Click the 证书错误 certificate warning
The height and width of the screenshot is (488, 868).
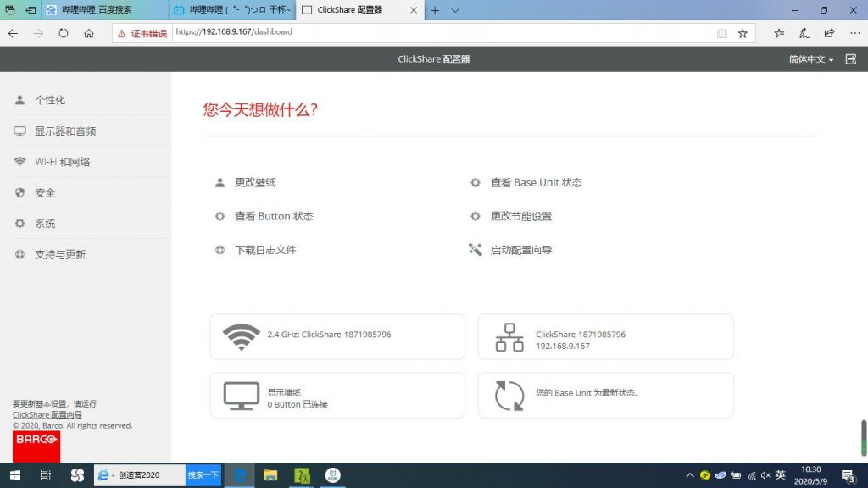click(142, 33)
